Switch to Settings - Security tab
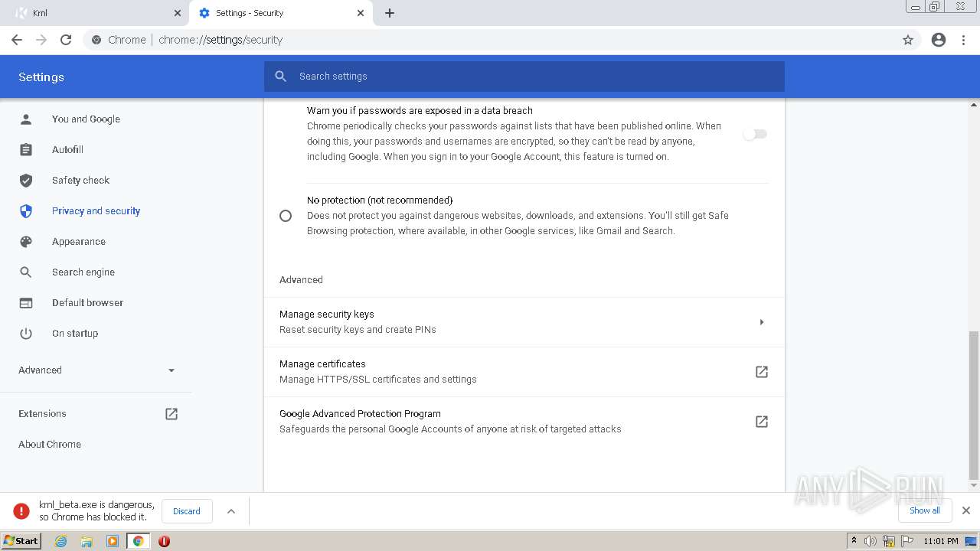The width and height of the screenshot is (980, 551). coord(280,13)
